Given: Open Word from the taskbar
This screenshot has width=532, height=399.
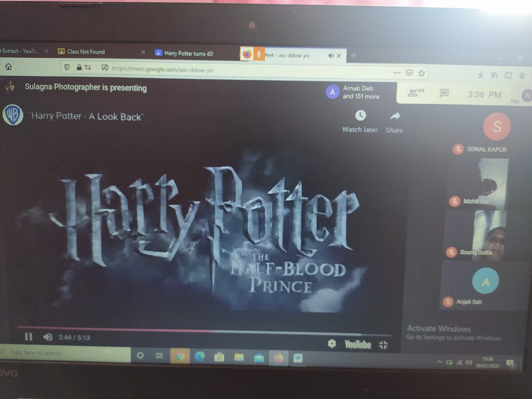Looking at the screenshot, I should [298, 357].
